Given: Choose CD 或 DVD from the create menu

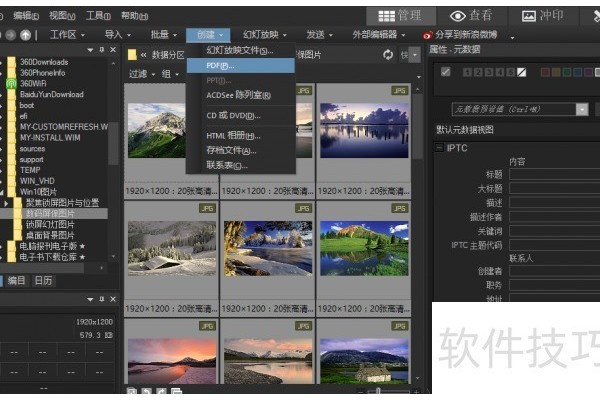Looking at the screenshot, I should coord(241,116).
